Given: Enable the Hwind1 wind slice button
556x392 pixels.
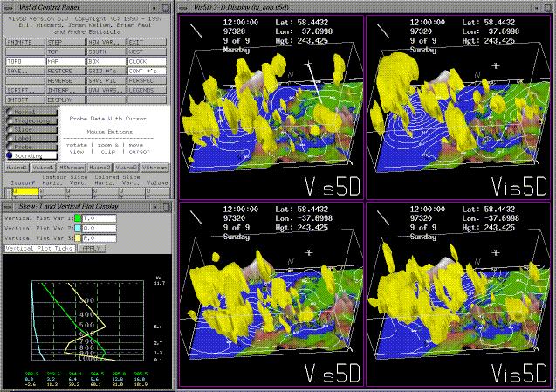Looking at the screenshot, I should point(16,166).
